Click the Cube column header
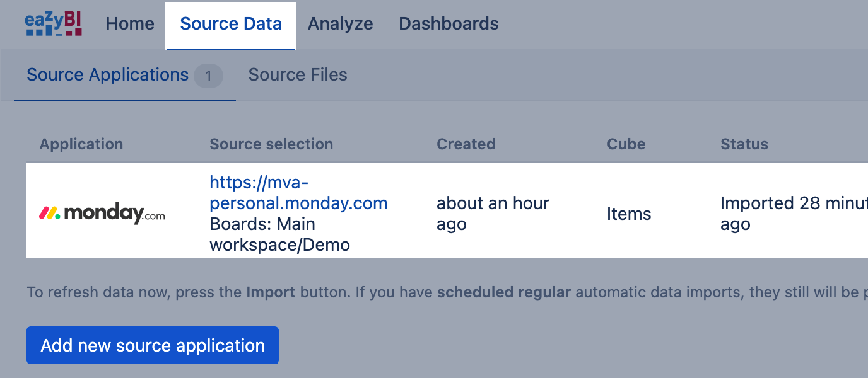This screenshot has height=378, width=868. (626, 144)
